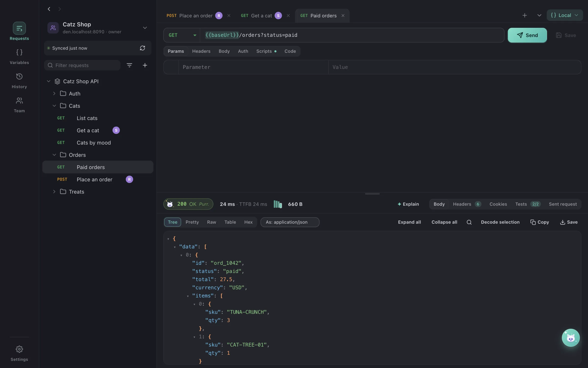
Task: Click the sync refresh icon
Action: 142,48
